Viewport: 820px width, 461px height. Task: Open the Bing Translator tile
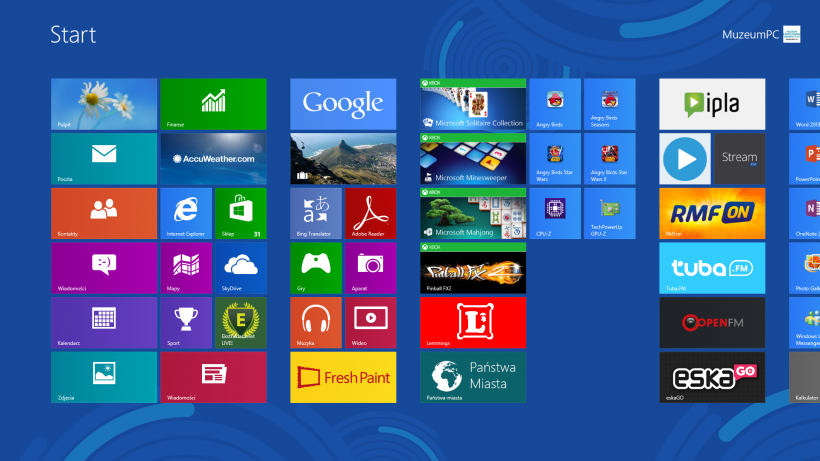click(x=316, y=213)
